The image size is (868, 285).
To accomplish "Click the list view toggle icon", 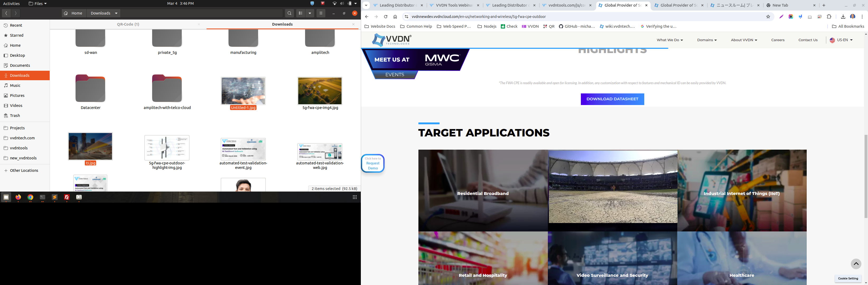I will tap(301, 13).
